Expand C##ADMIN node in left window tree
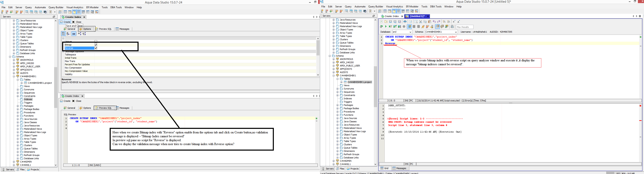The width and height of the screenshot is (644, 174). 14,162
